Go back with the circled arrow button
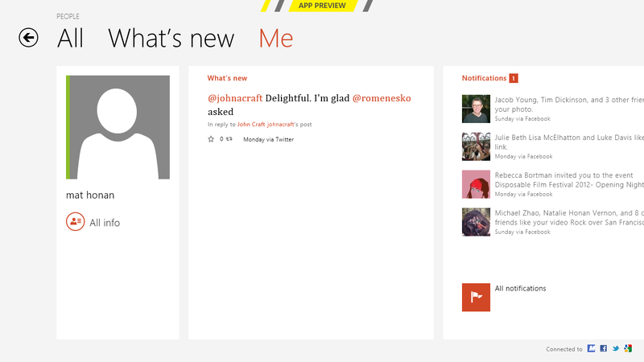The height and width of the screenshot is (362, 644). [x=28, y=38]
